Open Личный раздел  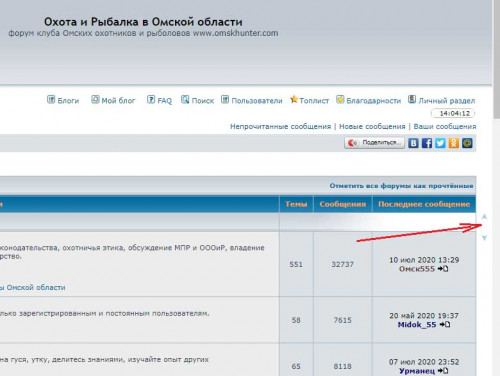pyautogui.click(x=442, y=100)
